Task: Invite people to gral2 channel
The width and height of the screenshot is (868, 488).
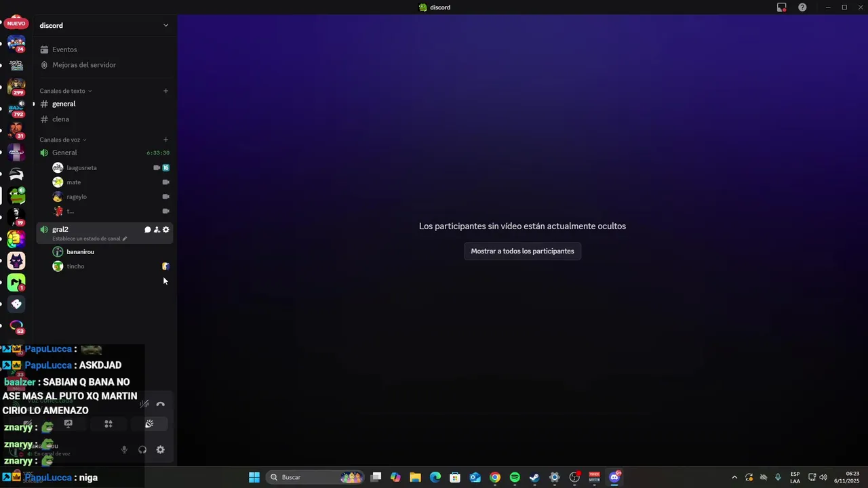Action: [x=157, y=230]
